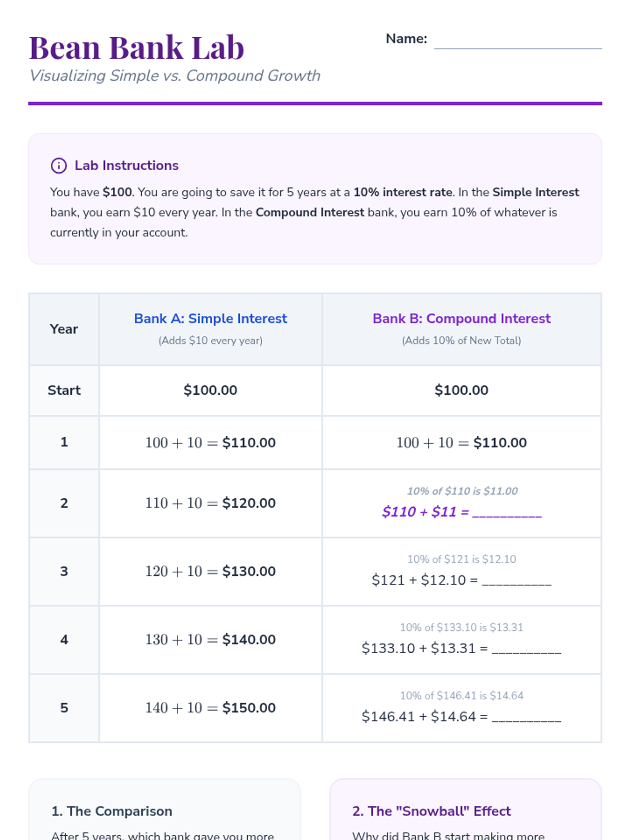
Task: Select the Bank A: Simple Interest header
Action: pyautogui.click(x=211, y=319)
